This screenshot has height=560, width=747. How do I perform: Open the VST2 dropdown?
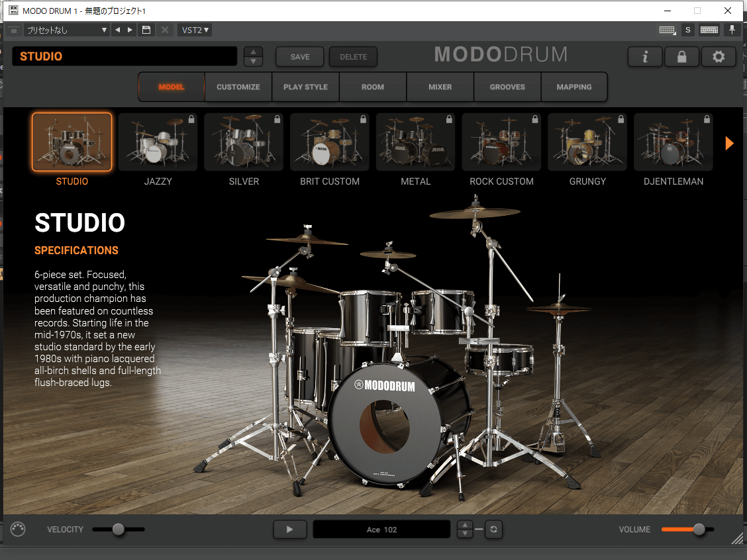click(195, 30)
